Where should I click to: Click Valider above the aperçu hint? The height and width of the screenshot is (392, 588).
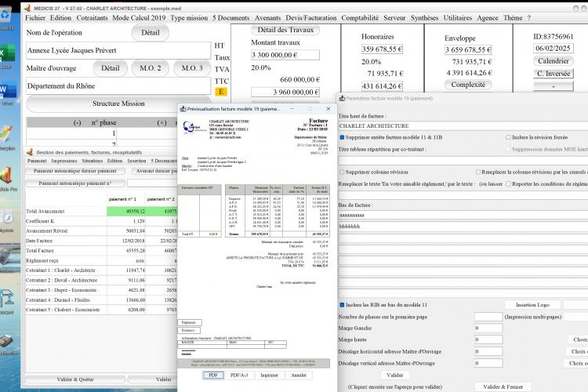pos(395,375)
